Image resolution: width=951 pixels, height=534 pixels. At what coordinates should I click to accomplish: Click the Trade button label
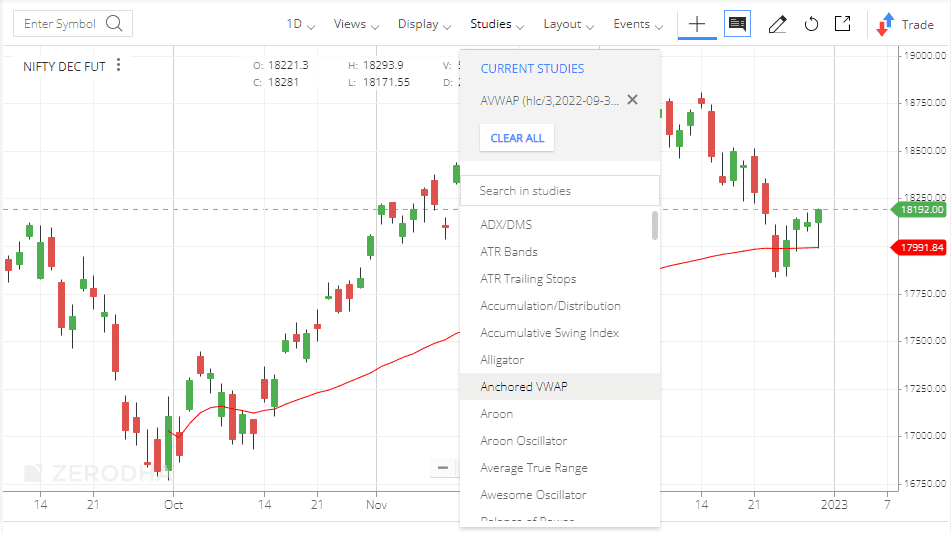(917, 24)
